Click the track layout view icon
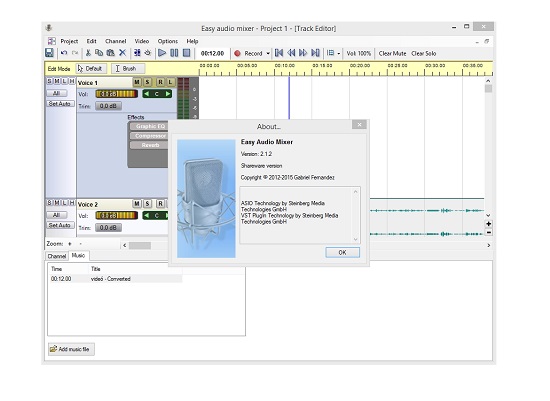 point(330,53)
